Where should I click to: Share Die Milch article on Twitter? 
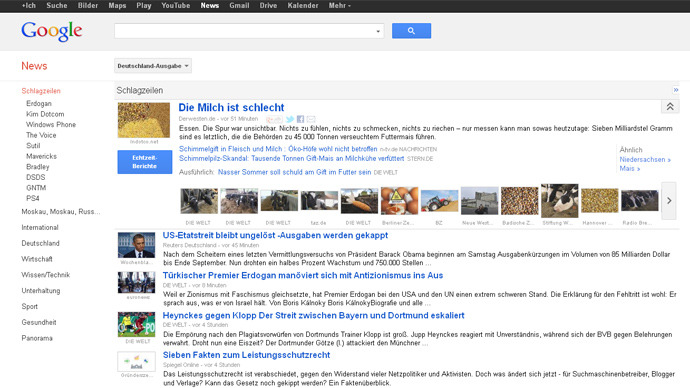pyautogui.click(x=290, y=119)
